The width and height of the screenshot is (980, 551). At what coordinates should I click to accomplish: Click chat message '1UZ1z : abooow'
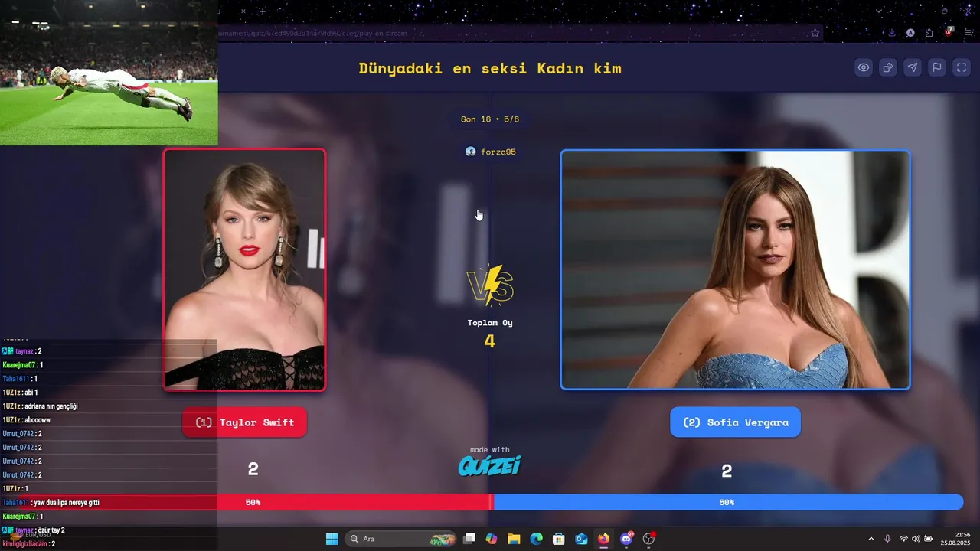(x=27, y=420)
